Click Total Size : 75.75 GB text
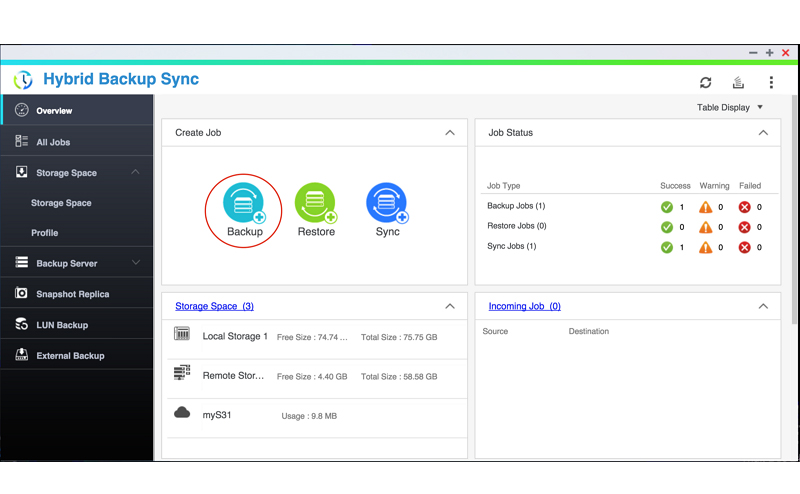 [399, 337]
